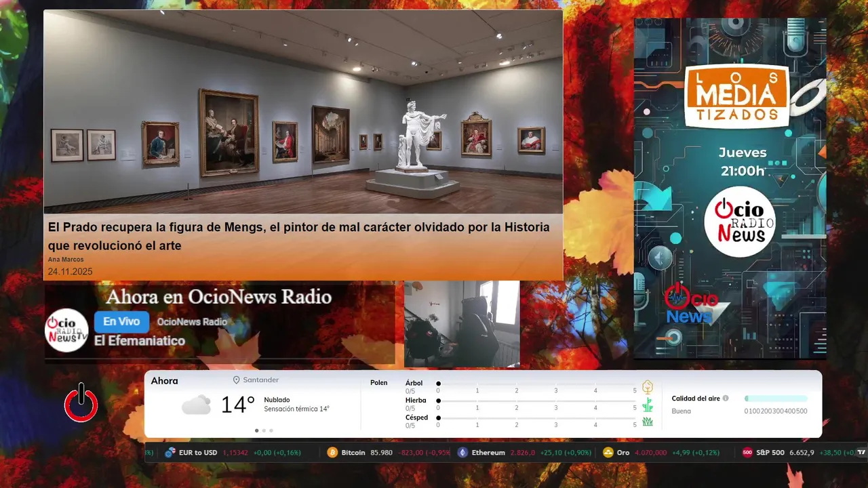The width and height of the screenshot is (868, 488).
Task: Click the OcioRadio NewsTV round logo
Action: (x=66, y=330)
